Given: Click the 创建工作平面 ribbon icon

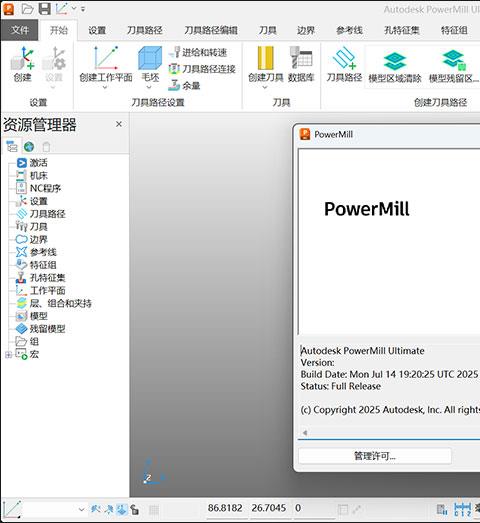Looking at the screenshot, I should pos(105,58).
